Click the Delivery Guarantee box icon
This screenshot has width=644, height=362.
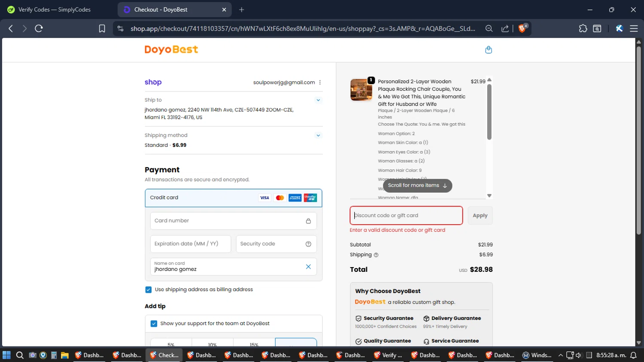click(426, 319)
